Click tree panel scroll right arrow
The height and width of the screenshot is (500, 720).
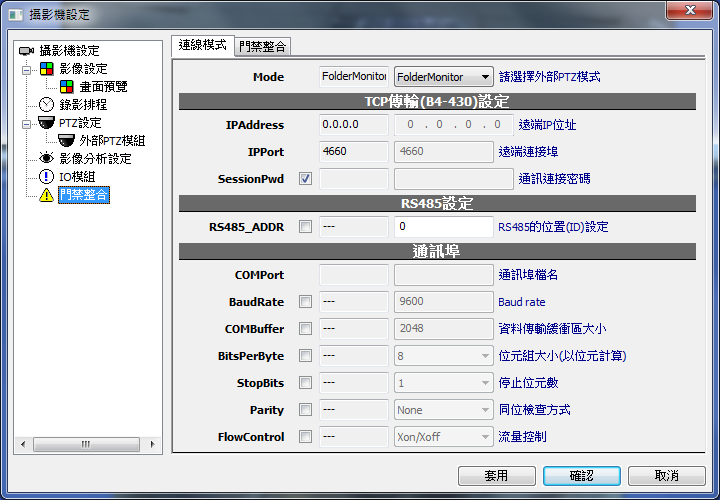click(153, 444)
